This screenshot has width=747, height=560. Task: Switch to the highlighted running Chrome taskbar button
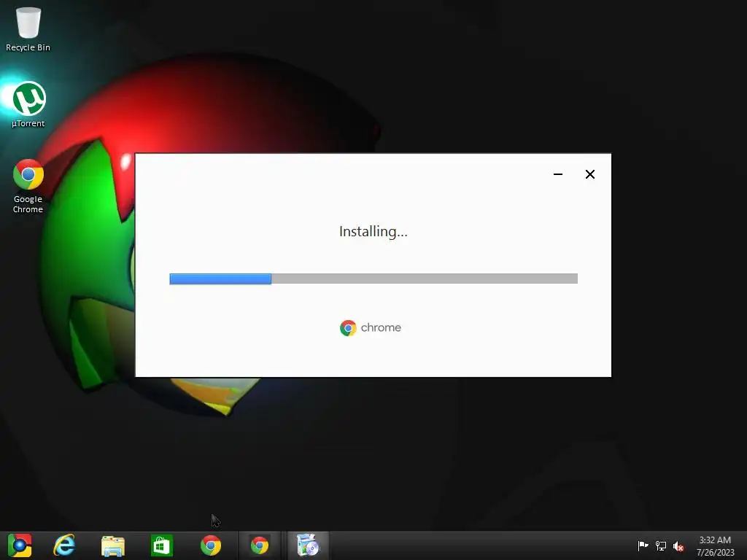tap(260, 545)
